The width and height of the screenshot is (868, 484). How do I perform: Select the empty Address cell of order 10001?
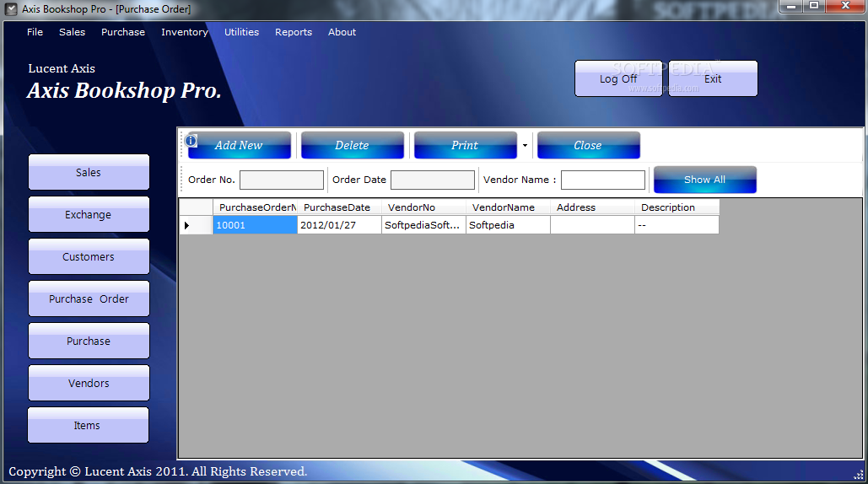(592, 225)
